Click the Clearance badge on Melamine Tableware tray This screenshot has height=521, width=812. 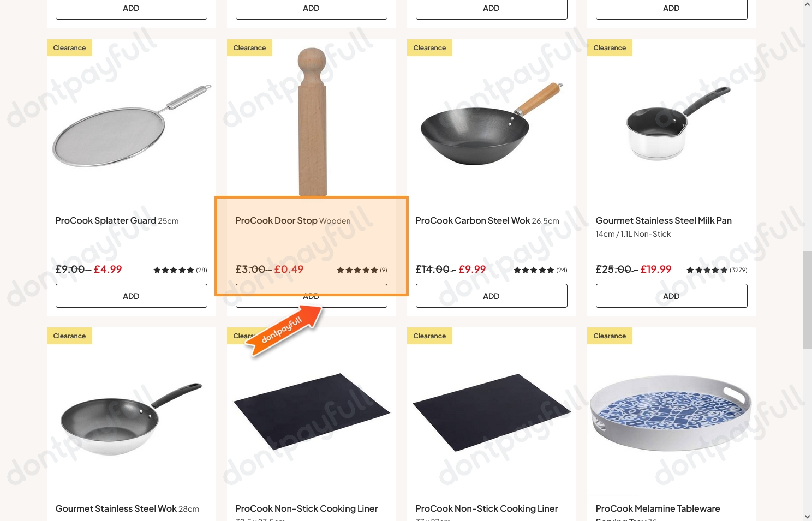[x=610, y=336]
